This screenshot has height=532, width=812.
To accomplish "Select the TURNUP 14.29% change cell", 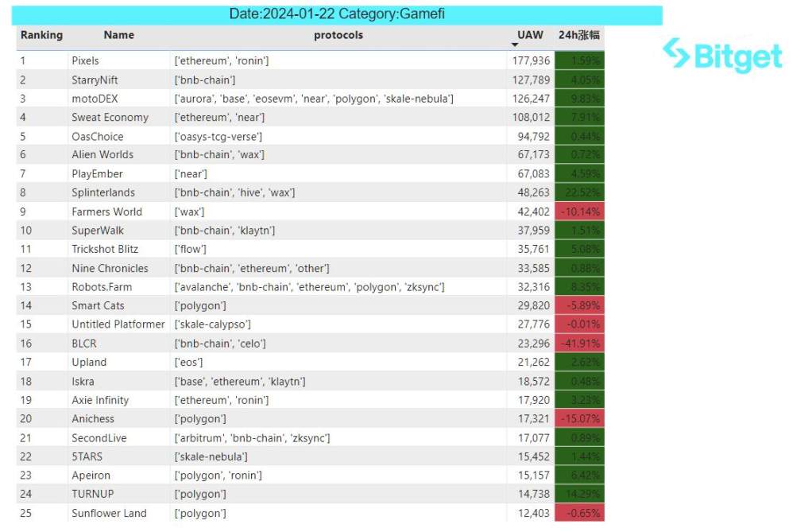I will coord(579,494).
